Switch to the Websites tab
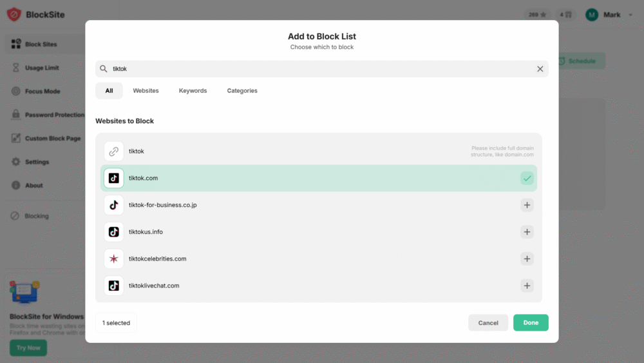Image resolution: width=644 pixels, height=363 pixels. pyautogui.click(x=146, y=91)
